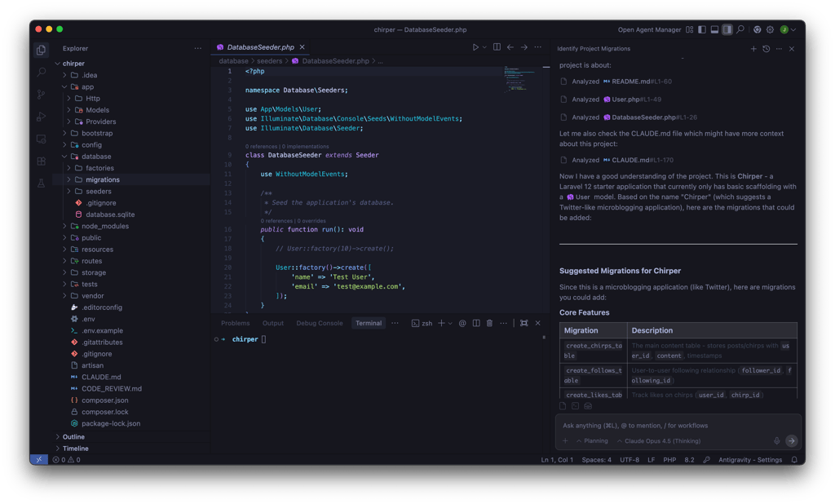The height and width of the screenshot is (504, 835).
Task: Open Run and Debug view
Action: point(41,117)
